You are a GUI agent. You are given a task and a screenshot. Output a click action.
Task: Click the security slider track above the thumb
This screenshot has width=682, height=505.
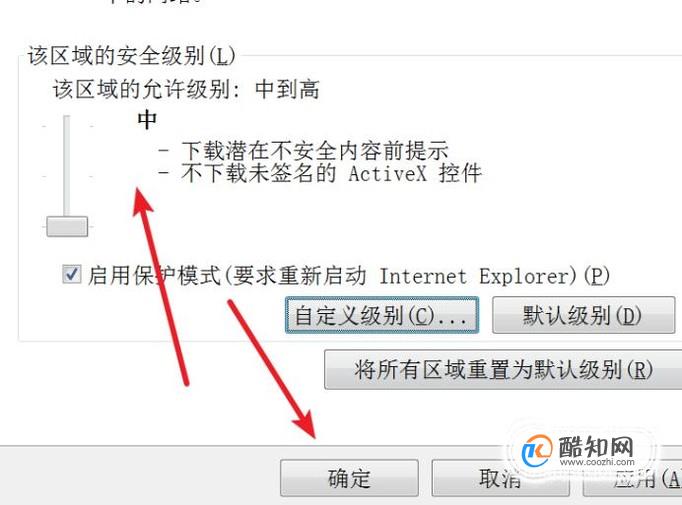click(x=67, y=165)
